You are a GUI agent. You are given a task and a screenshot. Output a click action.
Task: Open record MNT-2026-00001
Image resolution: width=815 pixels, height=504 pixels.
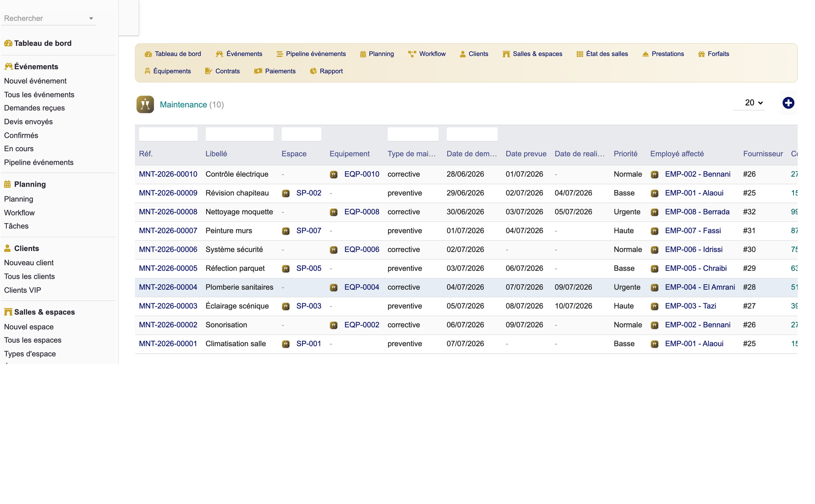point(168,344)
